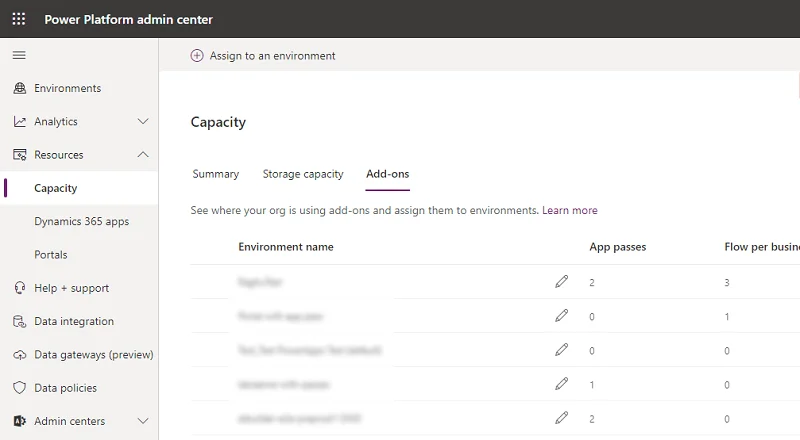Click the Data policies shield icon
The width and height of the screenshot is (800, 440).
(x=19, y=388)
